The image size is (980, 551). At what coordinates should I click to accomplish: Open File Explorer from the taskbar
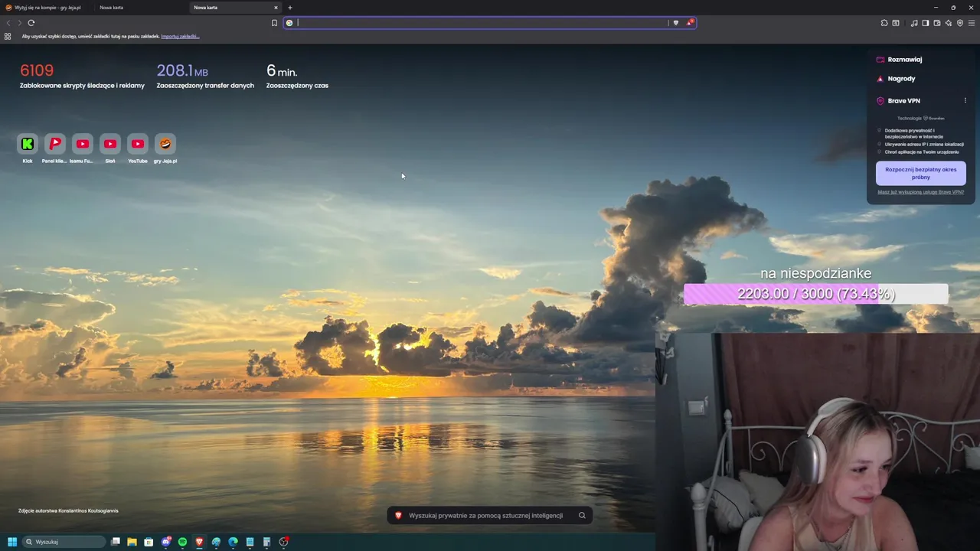(x=132, y=542)
